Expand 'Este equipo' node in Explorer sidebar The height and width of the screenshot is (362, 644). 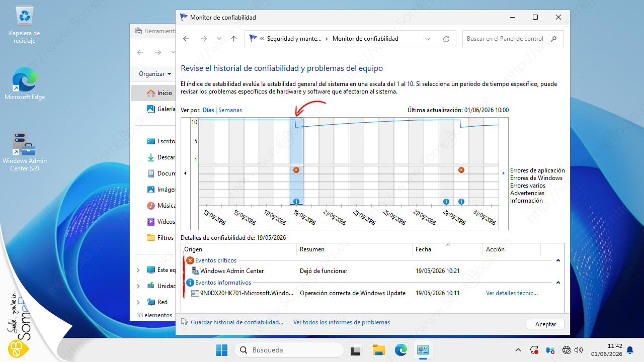(x=138, y=270)
